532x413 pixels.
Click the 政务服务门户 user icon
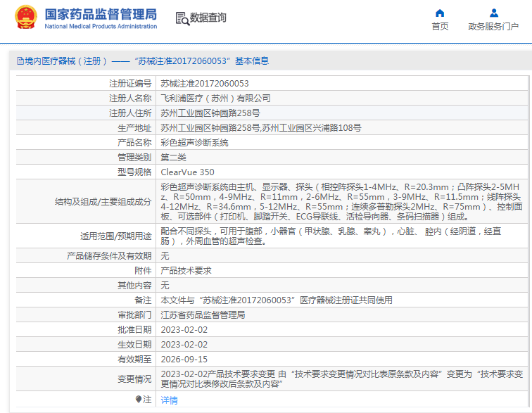point(494,13)
